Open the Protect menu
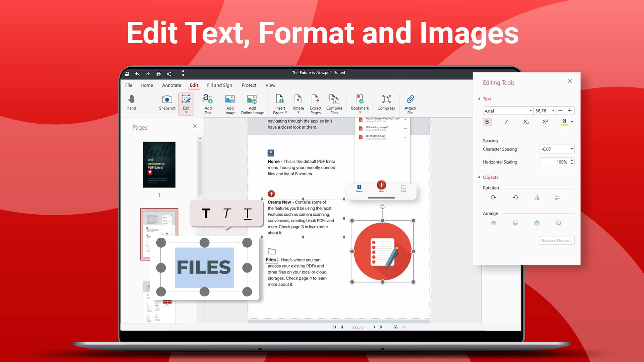 pos(249,85)
